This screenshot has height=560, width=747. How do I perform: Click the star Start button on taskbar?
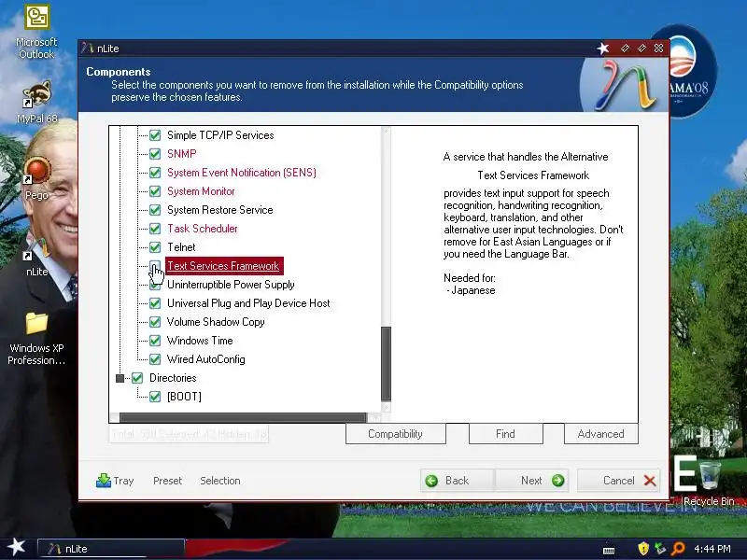click(16, 547)
